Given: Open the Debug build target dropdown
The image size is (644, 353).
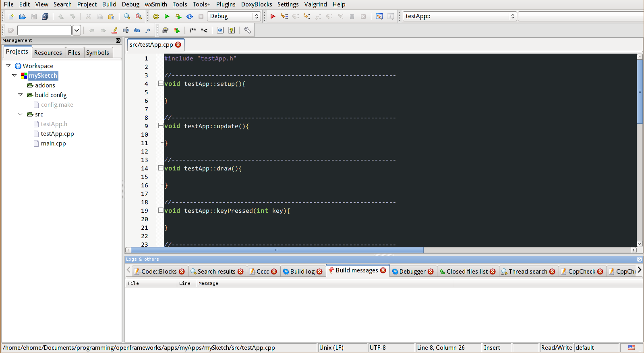Looking at the screenshot, I should pyautogui.click(x=234, y=16).
